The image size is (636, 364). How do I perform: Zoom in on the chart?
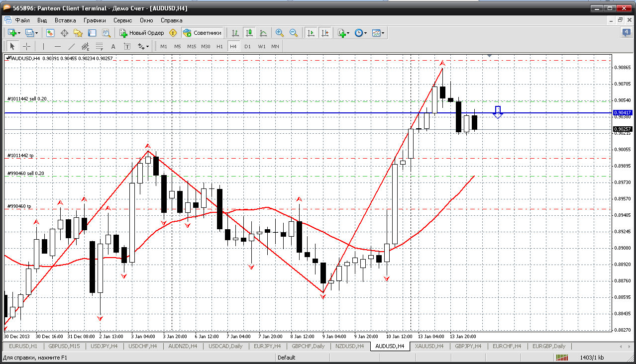coord(280,33)
